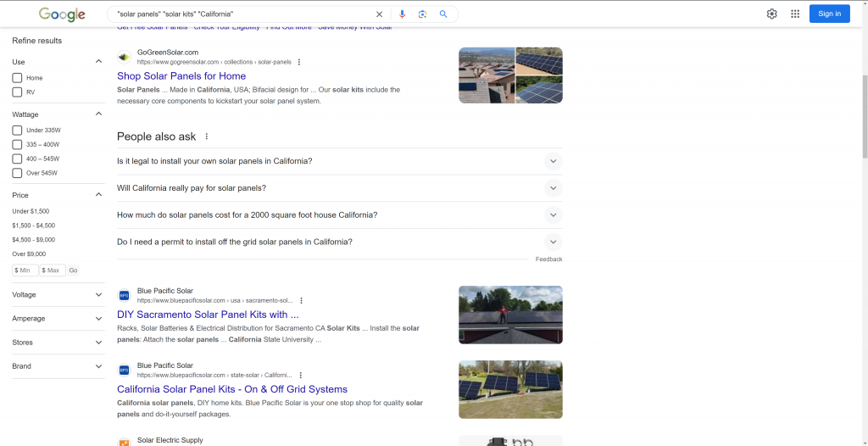Click the Solar Electric Supply site name
This screenshot has height=446, width=868.
[170, 440]
